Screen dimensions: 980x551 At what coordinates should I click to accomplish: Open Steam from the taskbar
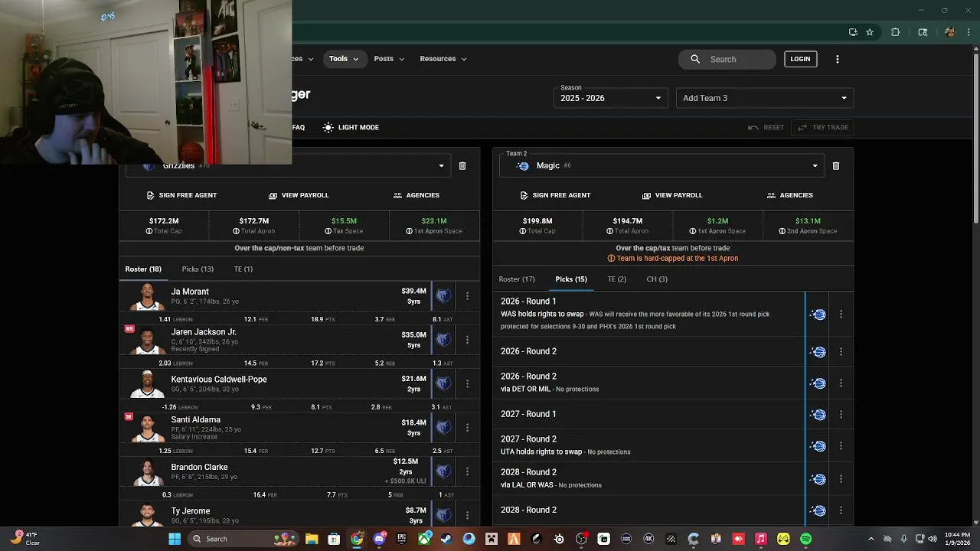[446, 539]
